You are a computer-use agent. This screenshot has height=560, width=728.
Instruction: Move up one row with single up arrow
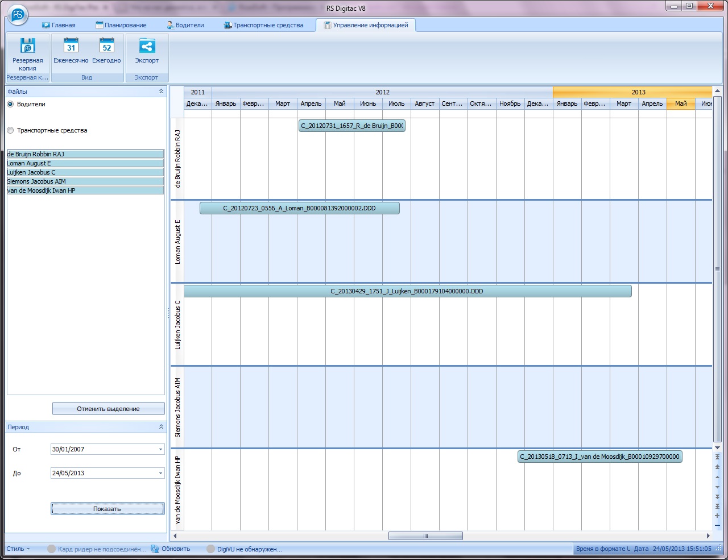point(717,478)
